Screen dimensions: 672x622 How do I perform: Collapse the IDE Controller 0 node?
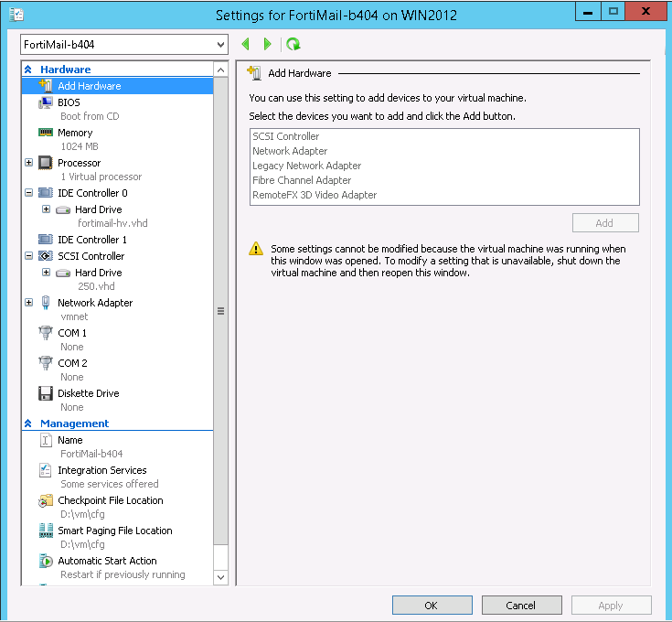tap(29, 193)
